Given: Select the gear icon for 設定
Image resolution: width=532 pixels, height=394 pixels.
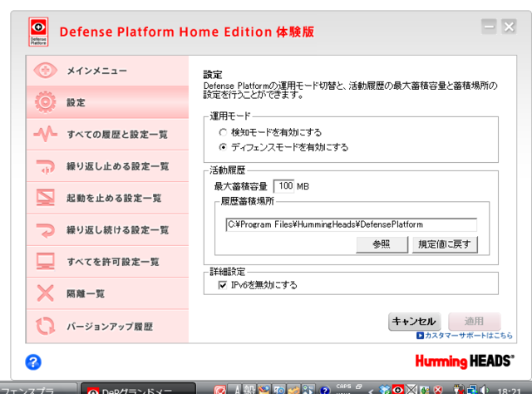Looking at the screenshot, I should tap(46, 102).
